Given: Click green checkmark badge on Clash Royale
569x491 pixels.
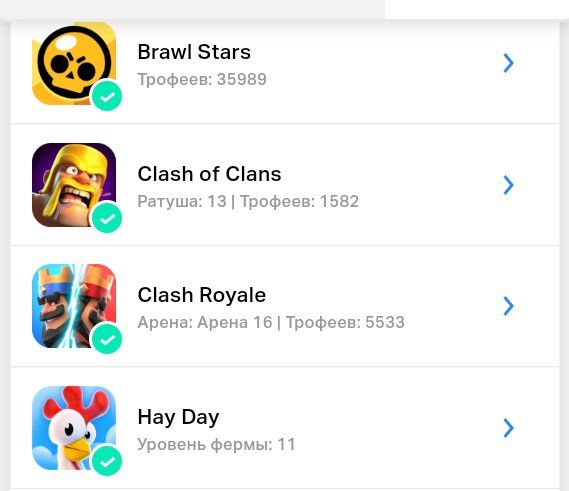Looking at the screenshot, I should (107, 339).
